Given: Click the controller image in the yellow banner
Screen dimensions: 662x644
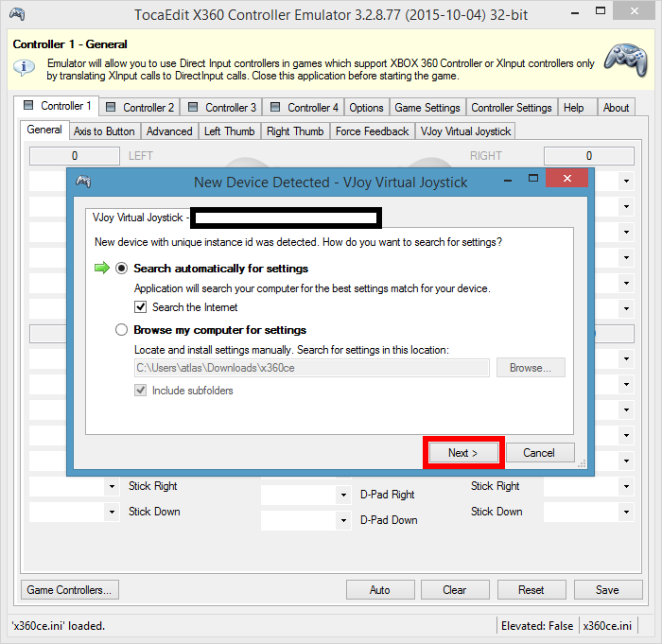Looking at the screenshot, I should pos(626,60).
